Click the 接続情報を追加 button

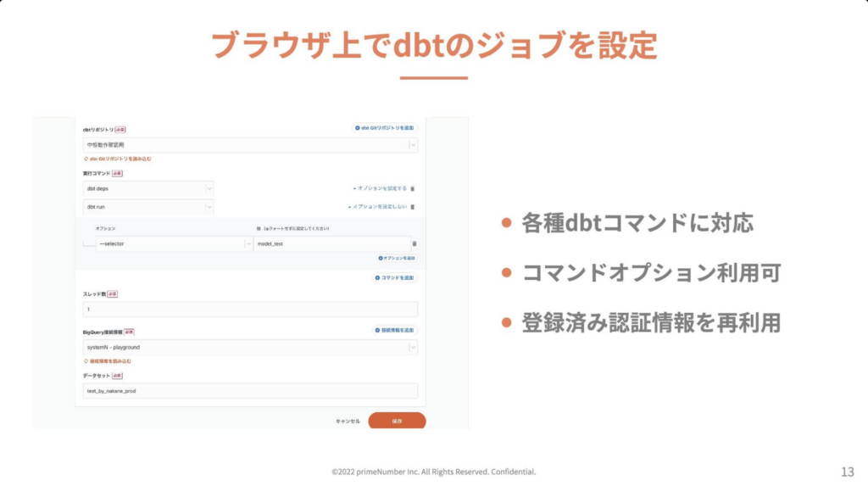tap(394, 330)
